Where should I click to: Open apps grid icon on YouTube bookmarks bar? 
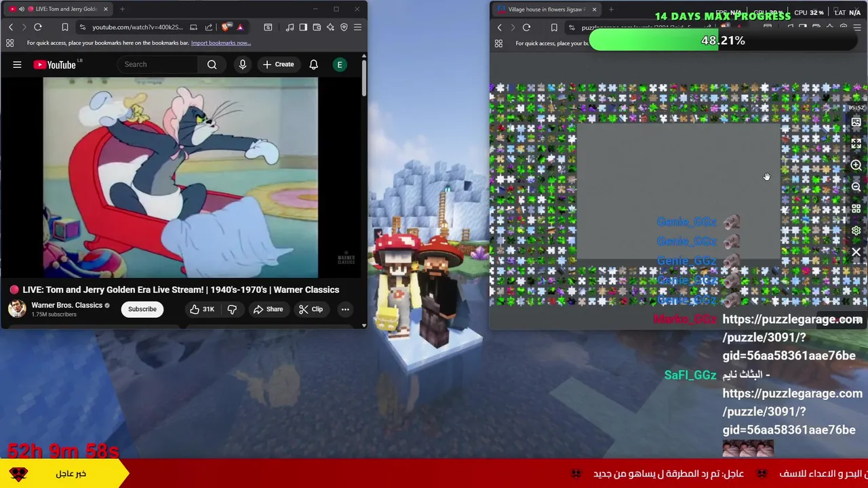10,43
